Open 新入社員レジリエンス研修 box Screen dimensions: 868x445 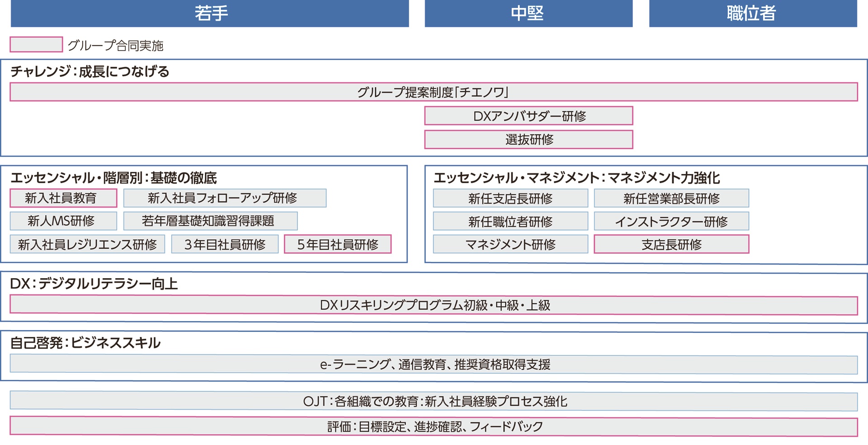(x=87, y=245)
